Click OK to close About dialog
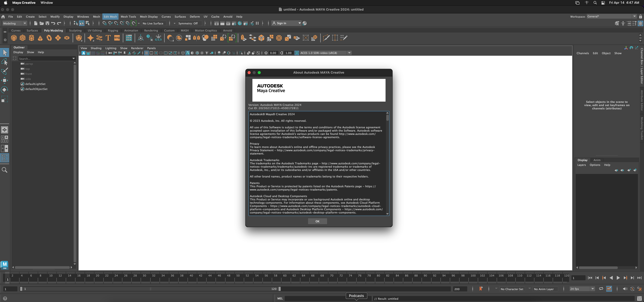This screenshot has width=644, height=302. point(318,221)
